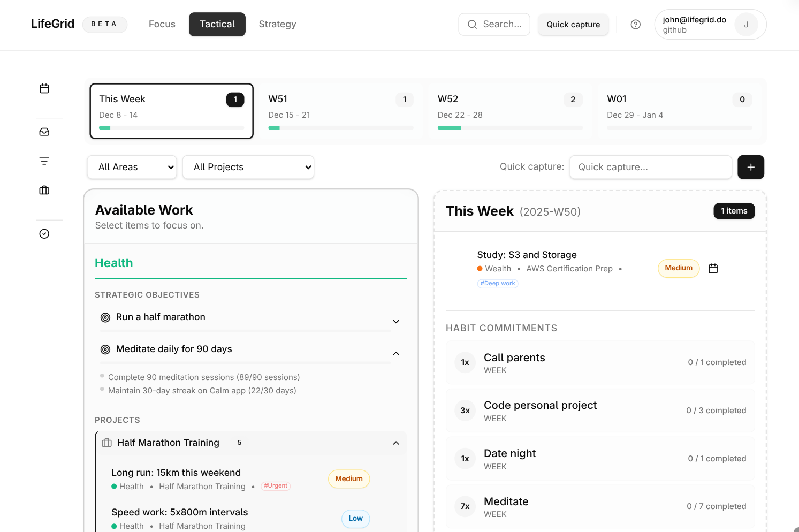Click the Quick capture button in the header

tap(573, 24)
